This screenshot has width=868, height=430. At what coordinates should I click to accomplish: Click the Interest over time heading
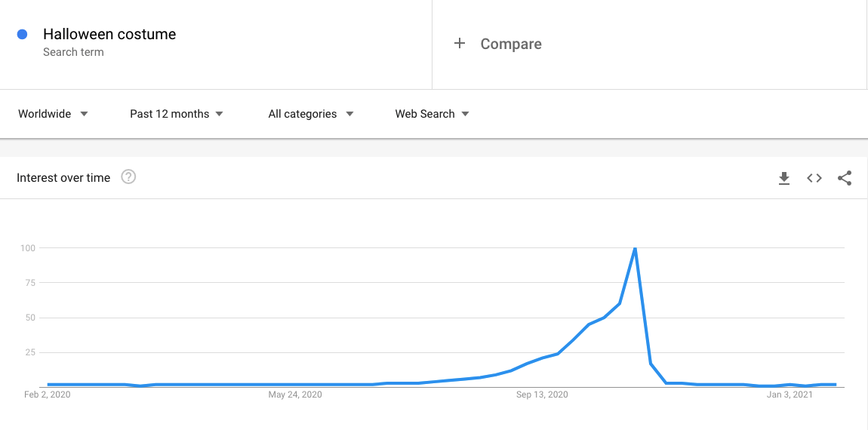63,178
